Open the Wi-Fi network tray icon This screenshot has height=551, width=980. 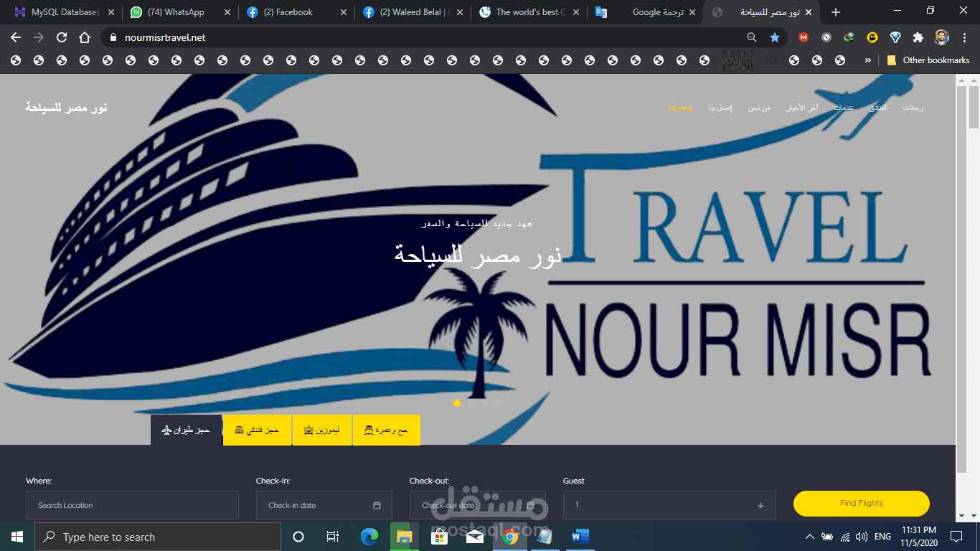pos(845,537)
